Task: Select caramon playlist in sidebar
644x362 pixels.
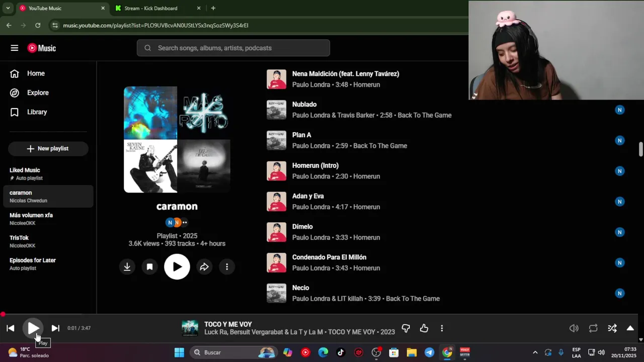Action: [x=48, y=196]
